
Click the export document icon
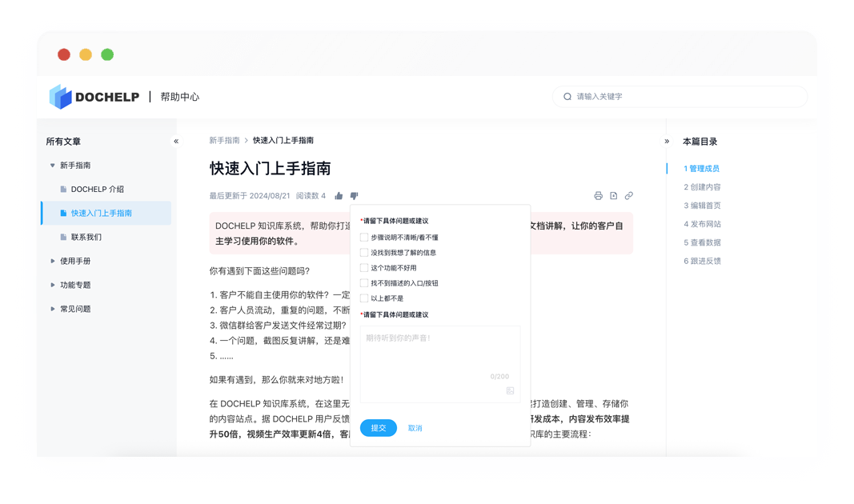click(x=613, y=196)
